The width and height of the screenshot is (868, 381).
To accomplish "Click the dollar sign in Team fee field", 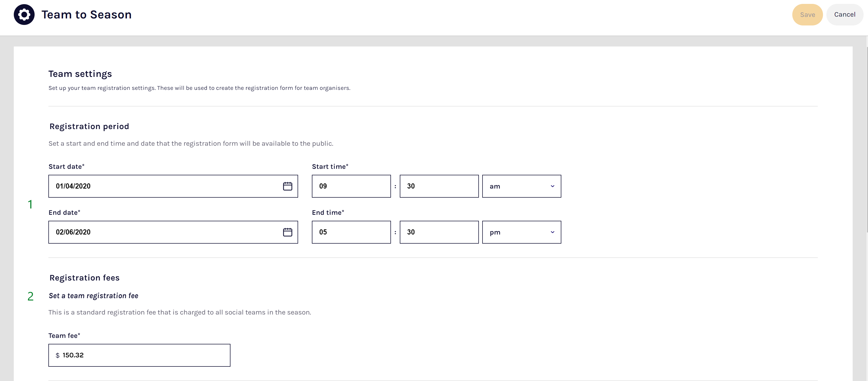I will coord(58,356).
